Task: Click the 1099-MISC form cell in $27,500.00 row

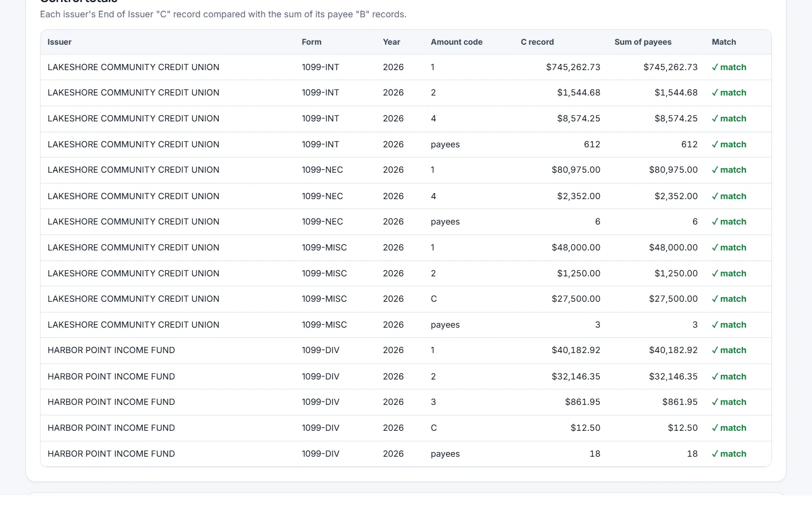Action: 324,299
